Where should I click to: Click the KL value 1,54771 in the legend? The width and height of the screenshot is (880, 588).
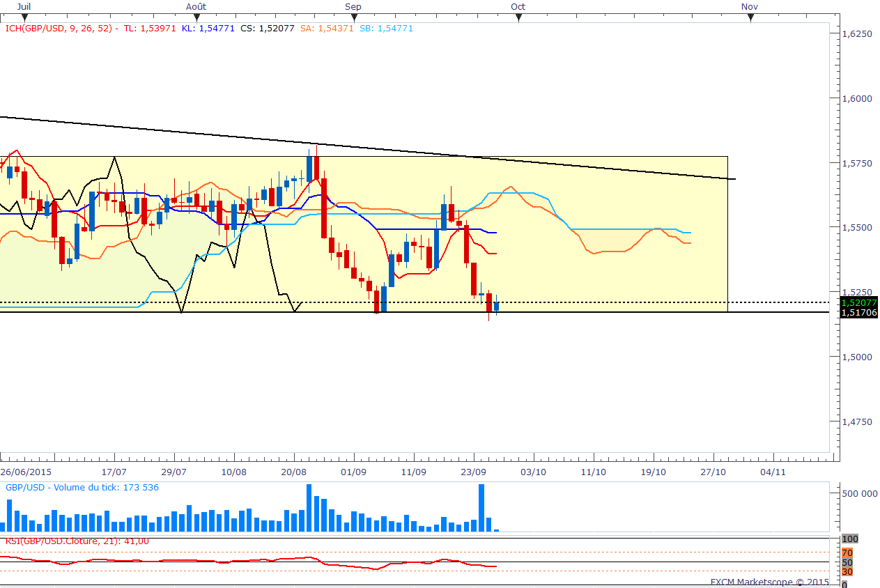pyautogui.click(x=215, y=29)
